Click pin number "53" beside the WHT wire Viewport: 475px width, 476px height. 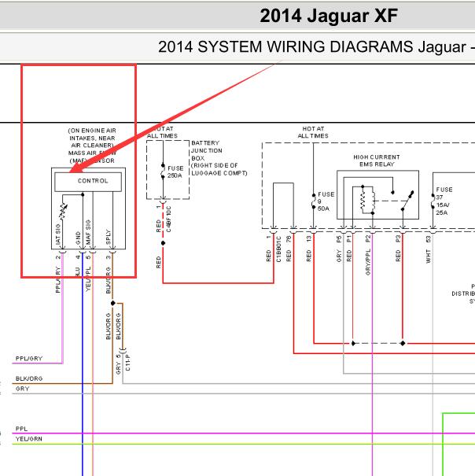pyautogui.click(x=429, y=239)
